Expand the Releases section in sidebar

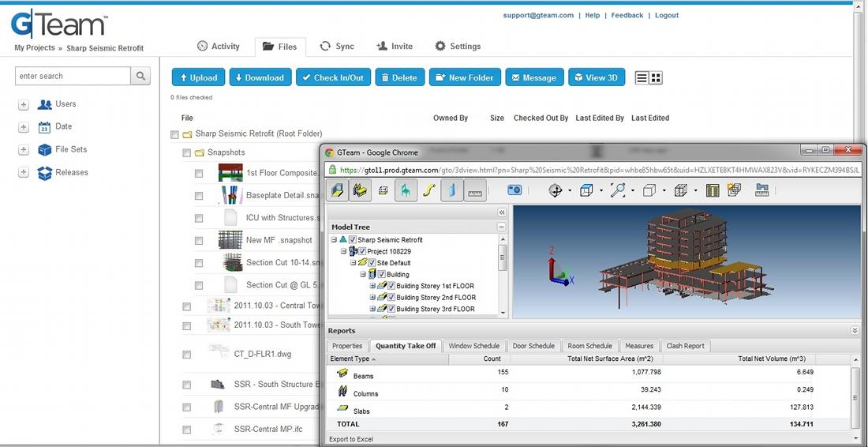point(23,172)
